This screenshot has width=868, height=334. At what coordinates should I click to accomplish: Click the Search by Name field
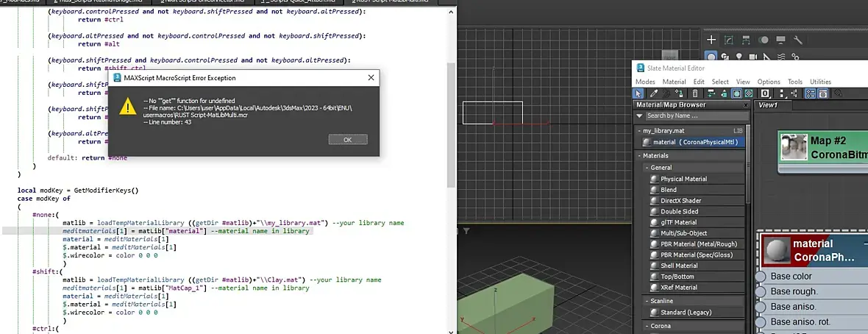(696, 116)
